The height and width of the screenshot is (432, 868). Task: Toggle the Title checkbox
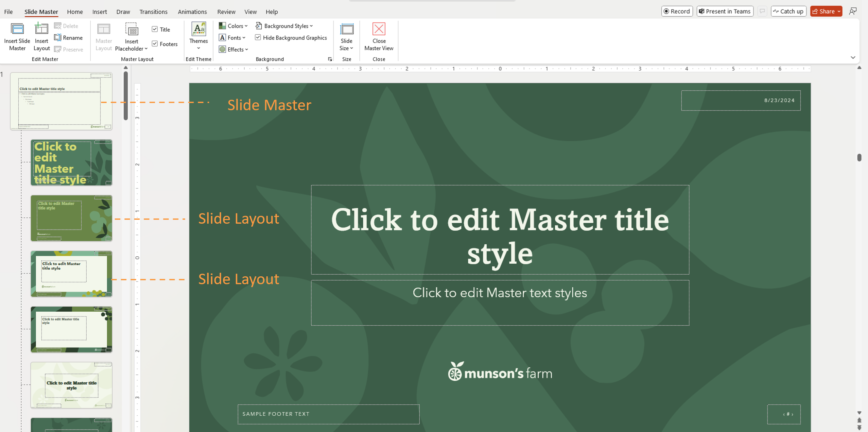click(x=155, y=29)
